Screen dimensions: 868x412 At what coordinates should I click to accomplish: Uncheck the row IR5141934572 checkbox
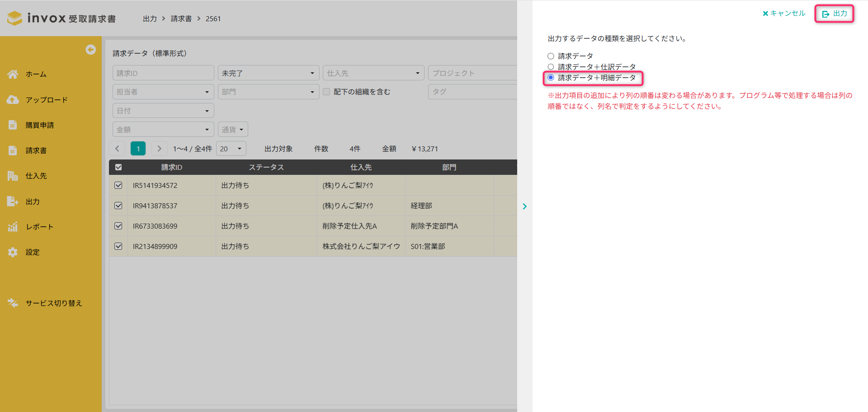(x=118, y=185)
